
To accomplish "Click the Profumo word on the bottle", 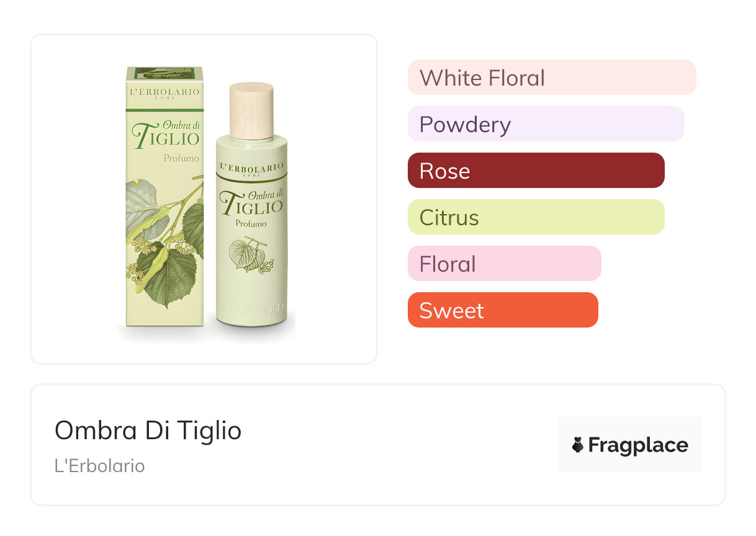I will tap(251, 223).
